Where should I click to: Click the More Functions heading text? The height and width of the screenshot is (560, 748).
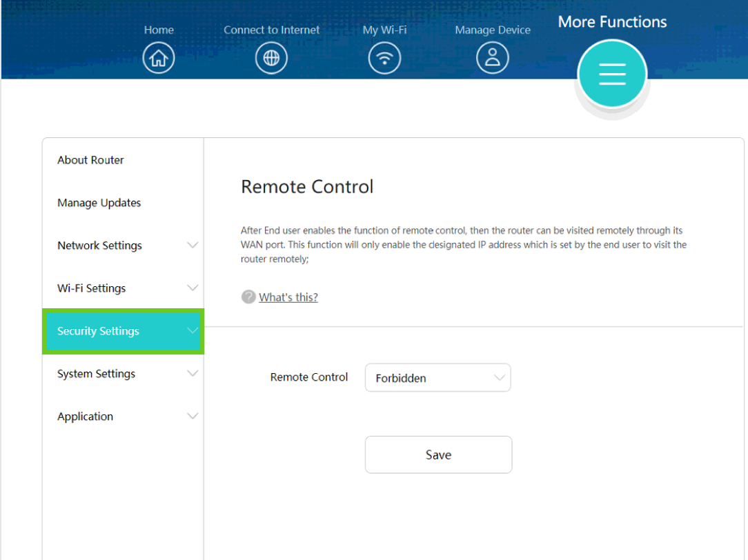point(612,21)
